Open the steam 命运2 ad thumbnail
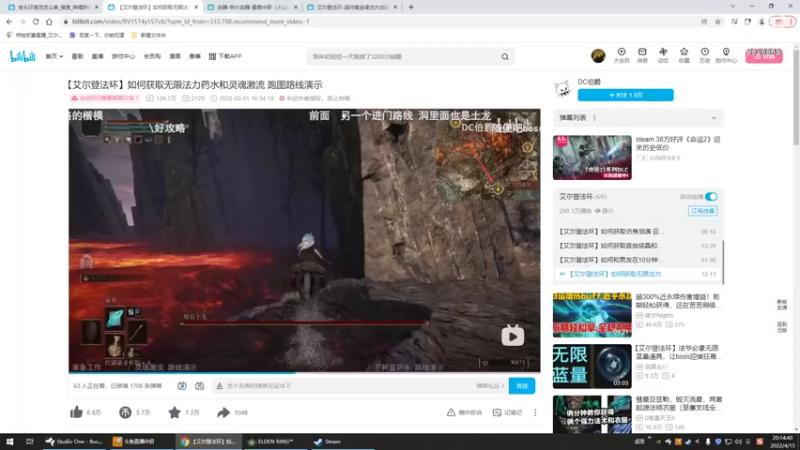The width and height of the screenshot is (800, 450). tap(592, 157)
